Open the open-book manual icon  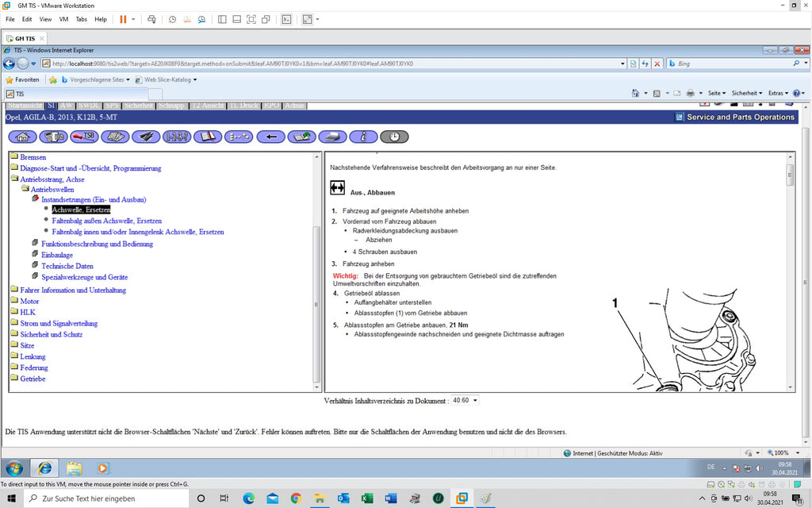click(208, 137)
